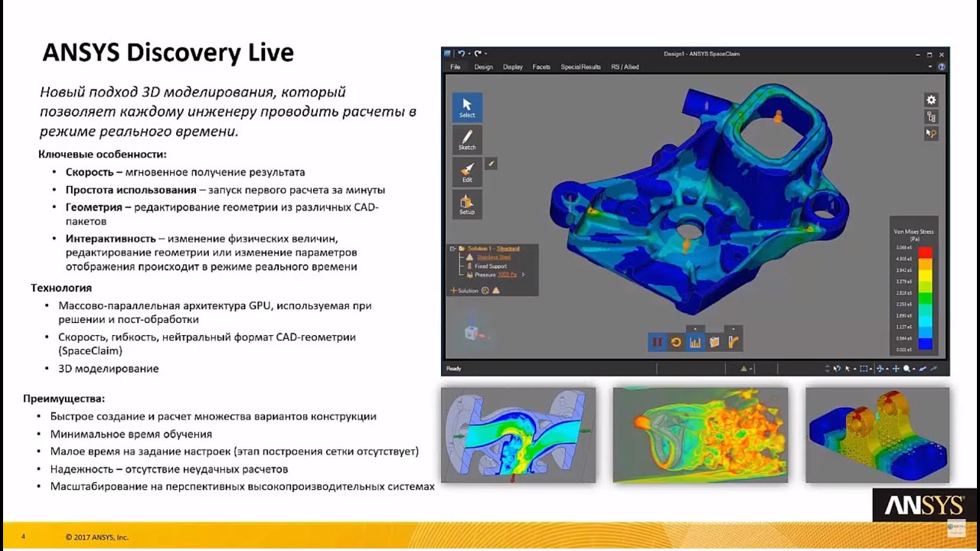Click the box selection icon in status bar
This screenshot has width=980, height=551.
coord(864,369)
